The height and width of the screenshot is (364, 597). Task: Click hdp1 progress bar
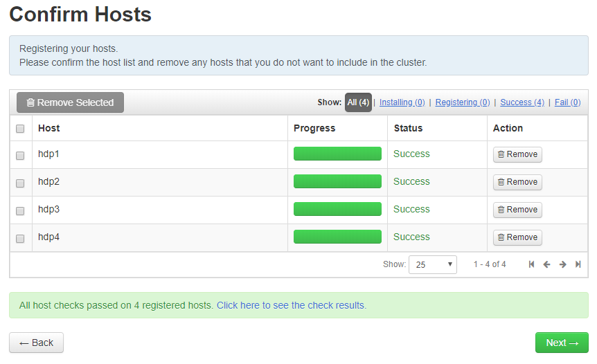pyautogui.click(x=337, y=154)
